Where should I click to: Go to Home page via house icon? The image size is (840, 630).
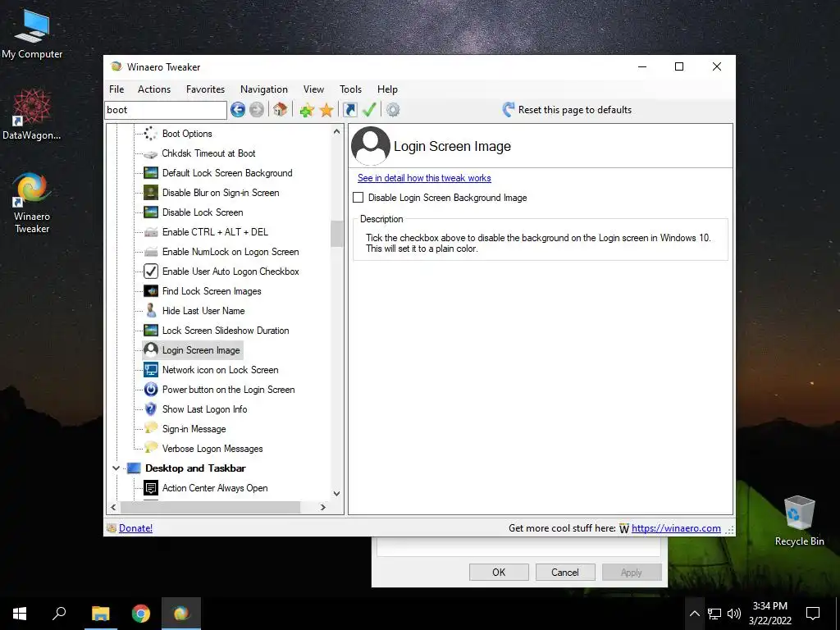(x=281, y=110)
